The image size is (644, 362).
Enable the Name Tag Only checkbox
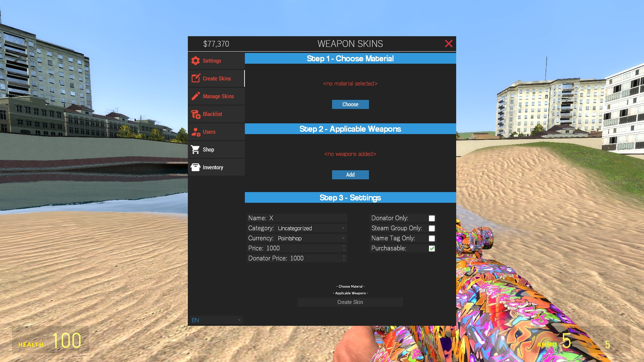432,238
